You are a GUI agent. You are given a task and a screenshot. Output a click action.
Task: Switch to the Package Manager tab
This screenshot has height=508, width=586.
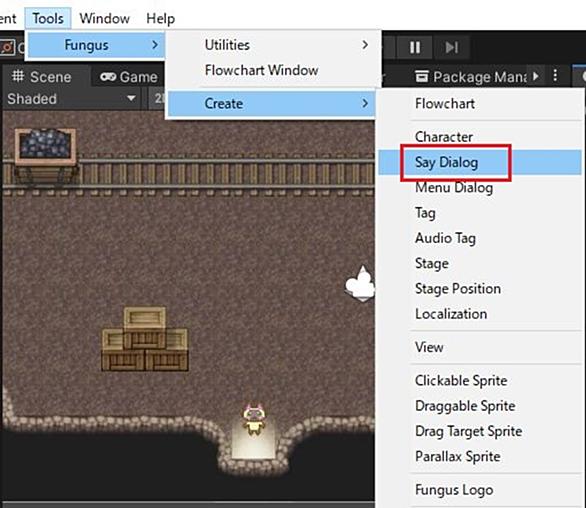pos(472,77)
